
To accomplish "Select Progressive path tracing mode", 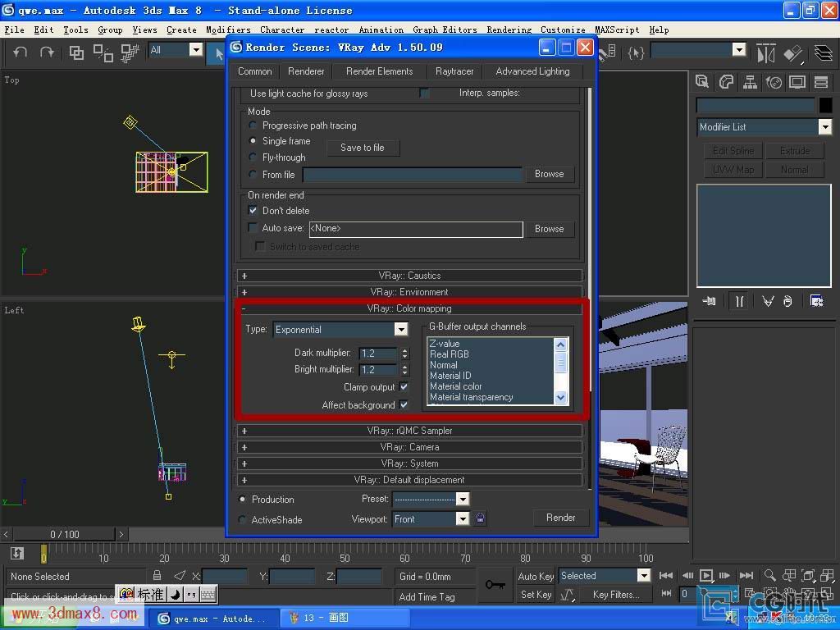I will click(253, 125).
